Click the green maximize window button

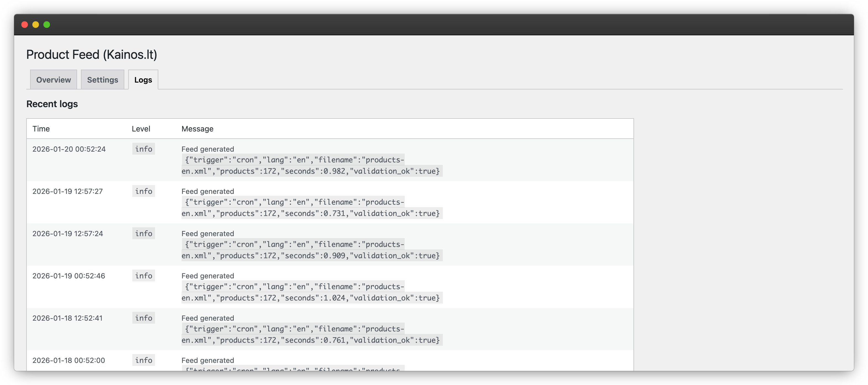(47, 25)
